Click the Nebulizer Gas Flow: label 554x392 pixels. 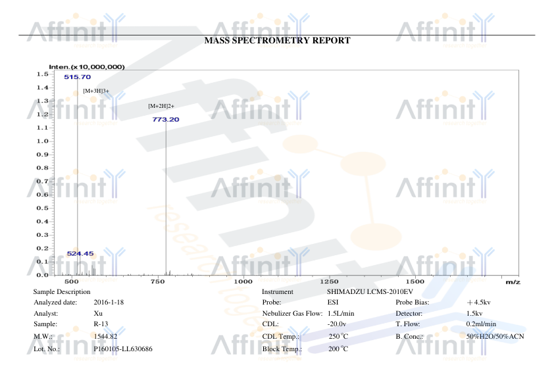(x=293, y=314)
